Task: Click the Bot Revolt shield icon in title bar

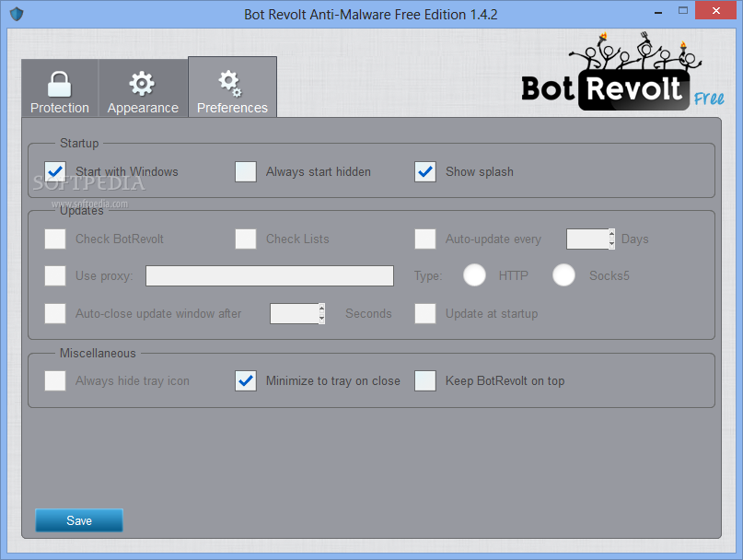Action: tap(17, 14)
